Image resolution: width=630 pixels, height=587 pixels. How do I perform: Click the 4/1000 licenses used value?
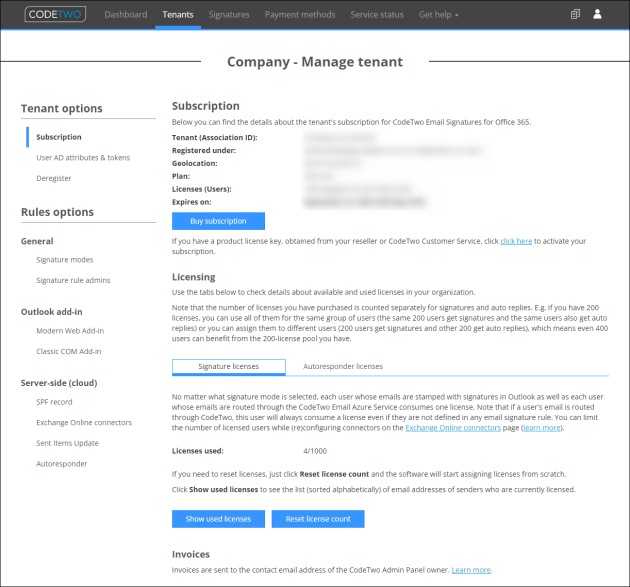point(315,451)
